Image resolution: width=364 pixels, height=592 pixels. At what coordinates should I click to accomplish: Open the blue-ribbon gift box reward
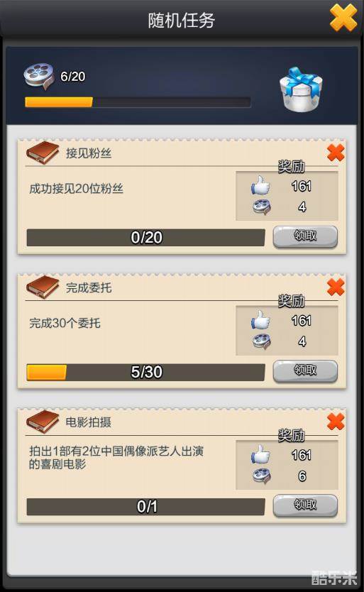(x=301, y=89)
